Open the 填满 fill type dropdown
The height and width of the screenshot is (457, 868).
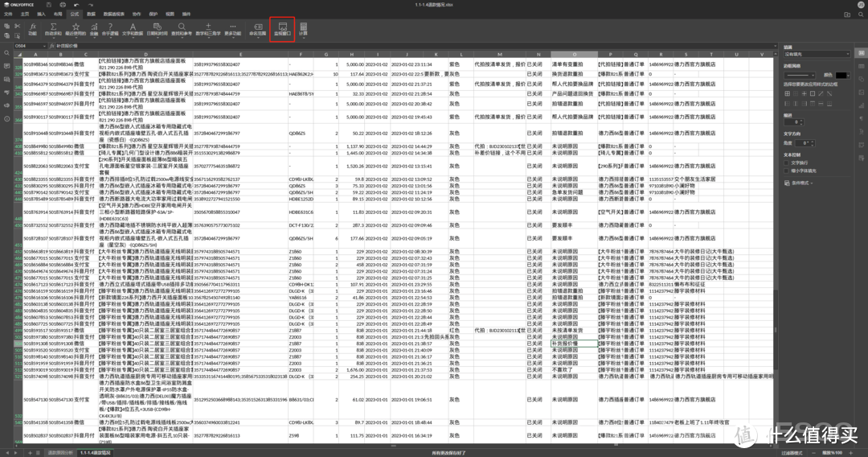coord(817,54)
